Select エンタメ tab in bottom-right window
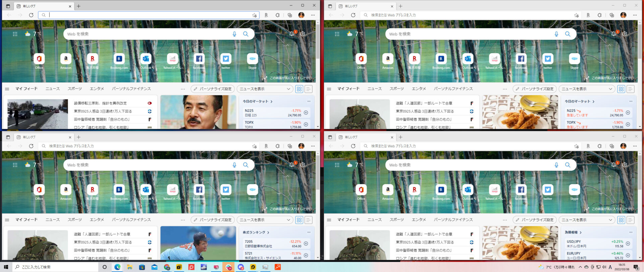This screenshot has width=644, height=272. pos(419,220)
